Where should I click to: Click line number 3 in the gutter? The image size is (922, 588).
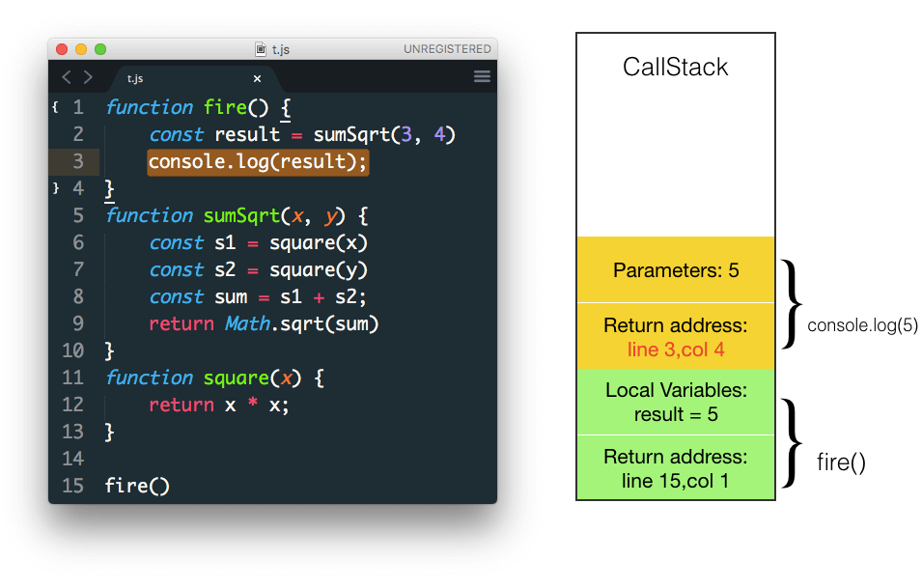point(78,161)
